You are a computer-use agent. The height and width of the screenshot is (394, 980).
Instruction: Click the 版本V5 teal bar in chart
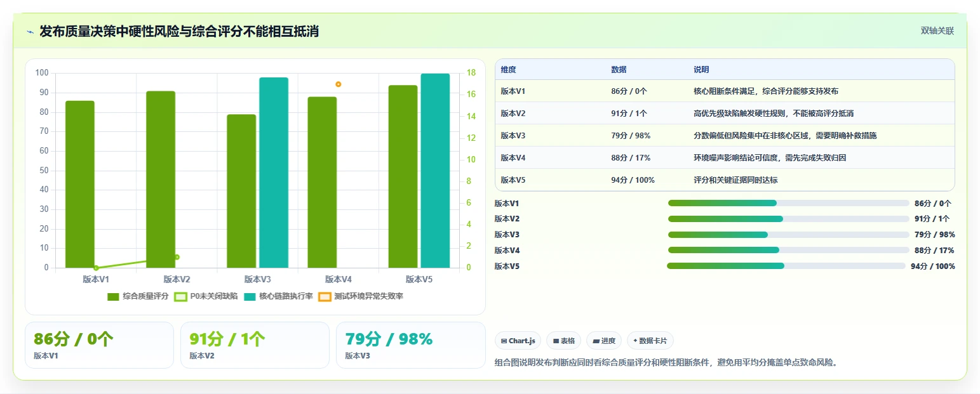tap(435, 171)
